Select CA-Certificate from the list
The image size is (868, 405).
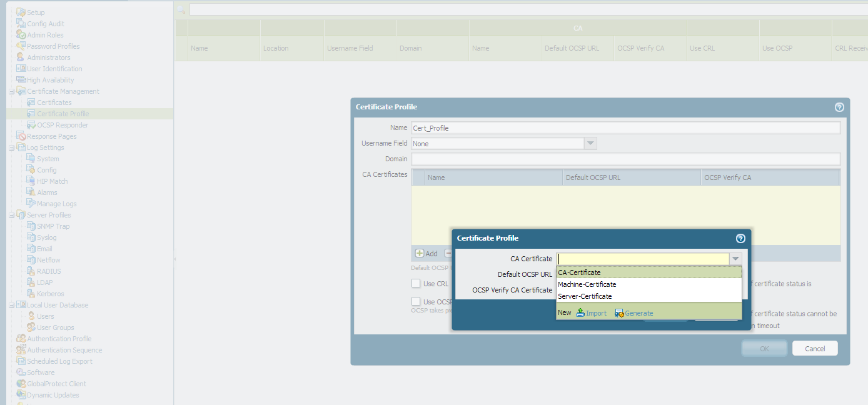[579, 272]
